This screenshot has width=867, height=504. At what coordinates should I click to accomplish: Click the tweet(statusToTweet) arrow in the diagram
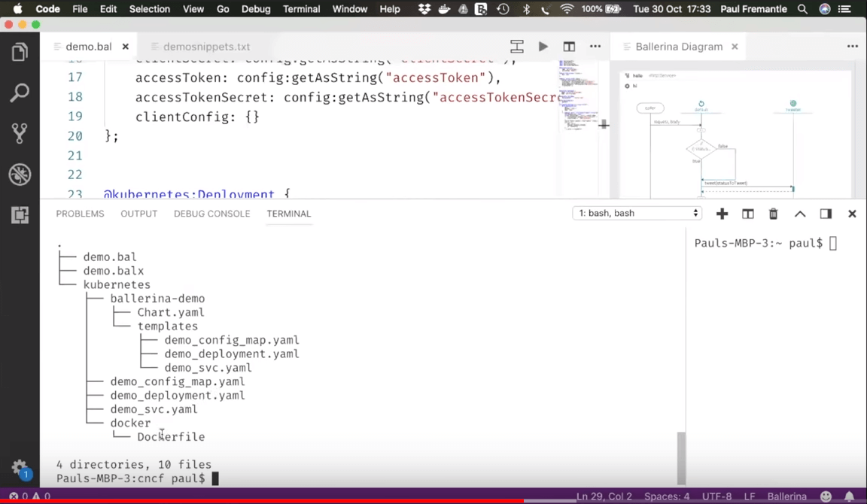(747, 187)
